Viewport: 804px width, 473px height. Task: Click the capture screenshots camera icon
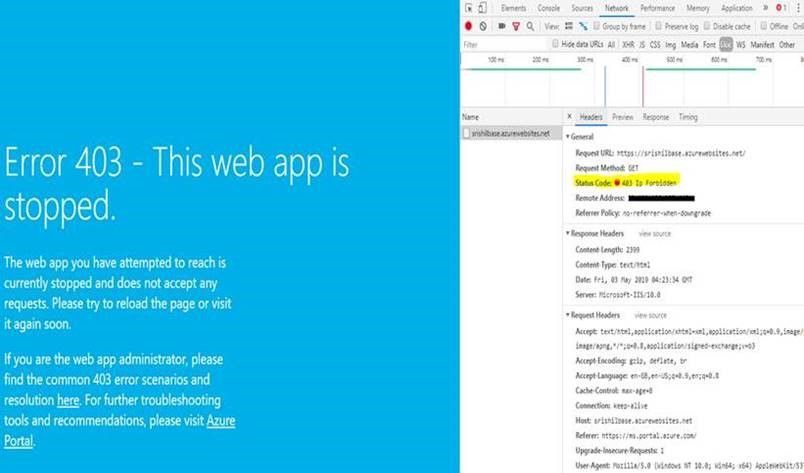click(501, 26)
